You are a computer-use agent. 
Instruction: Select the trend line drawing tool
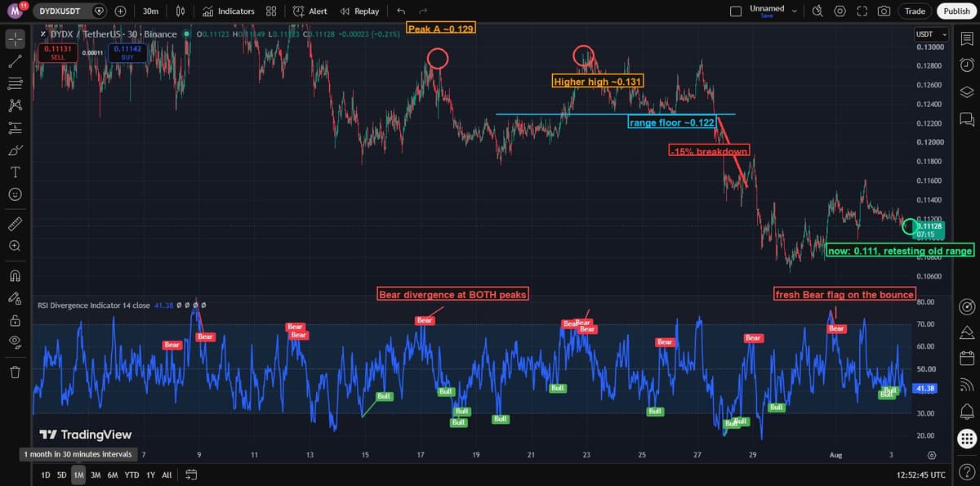pos(15,60)
